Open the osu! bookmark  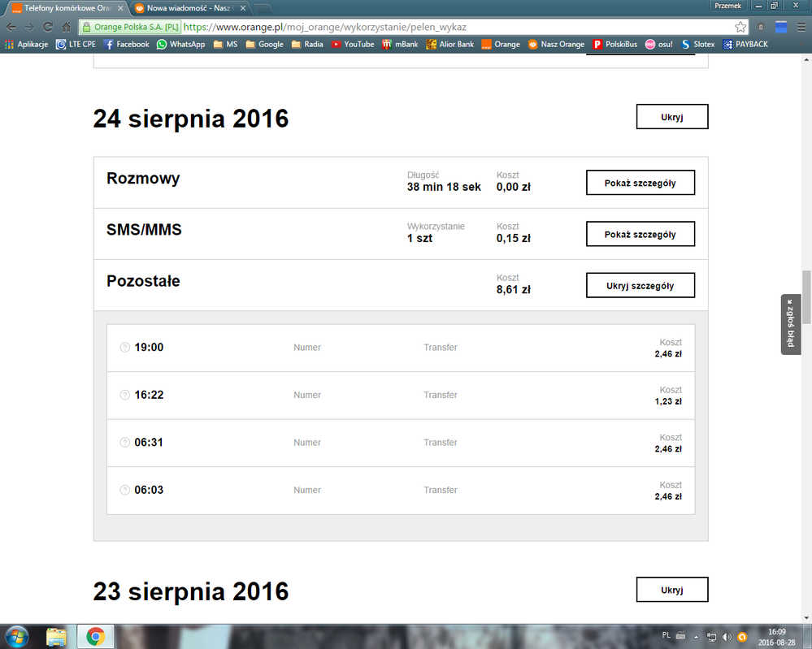pos(658,45)
